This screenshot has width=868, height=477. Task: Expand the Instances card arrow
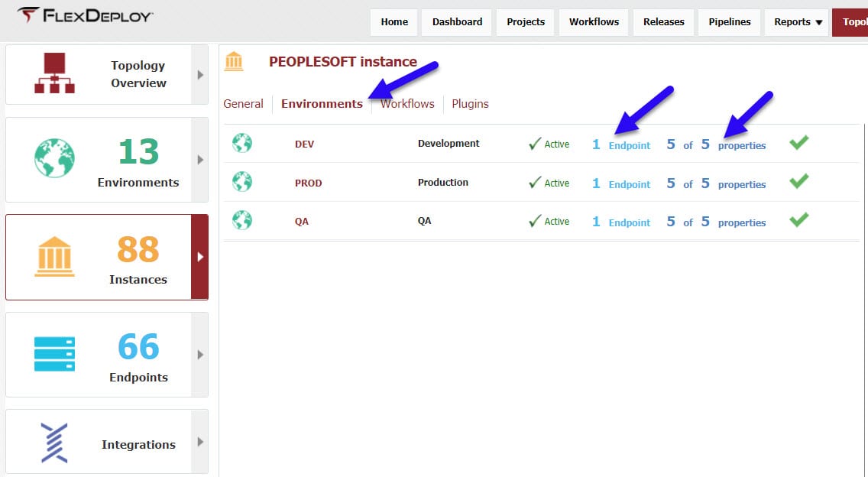coord(200,257)
